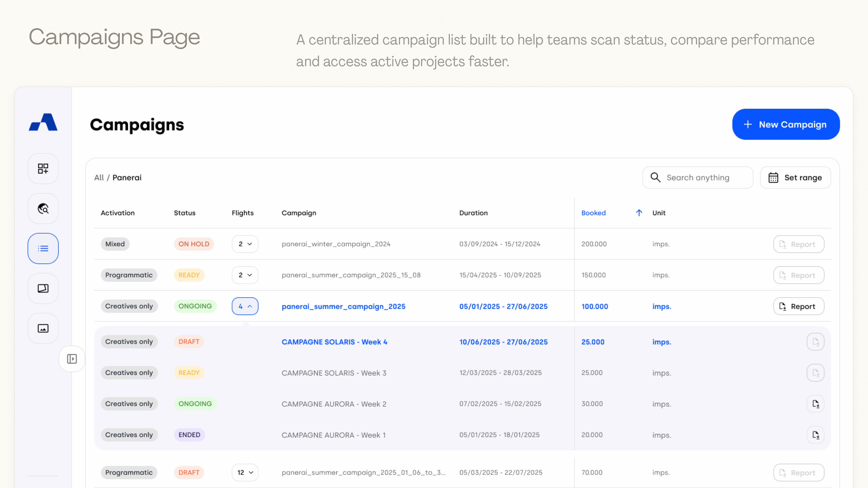This screenshot has width=868, height=488.
Task: Download report for CAMPAGNE AURORA - Week 1
Action: [x=815, y=435]
